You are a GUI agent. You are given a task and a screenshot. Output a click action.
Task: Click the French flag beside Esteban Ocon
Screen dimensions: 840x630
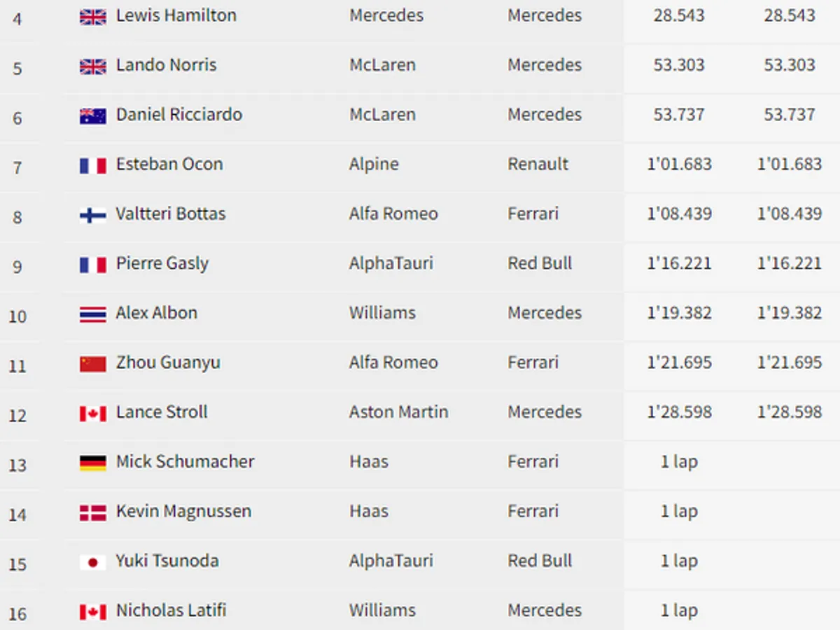coord(92,166)
